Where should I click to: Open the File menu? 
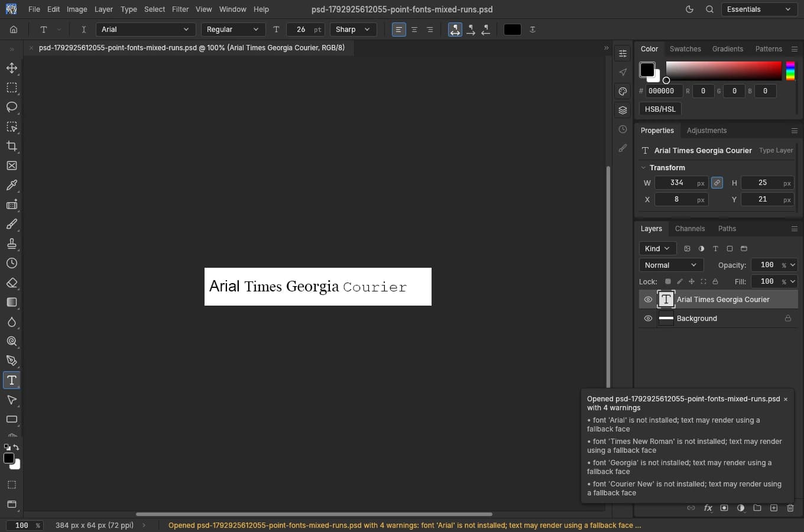[x=34, y=9]
